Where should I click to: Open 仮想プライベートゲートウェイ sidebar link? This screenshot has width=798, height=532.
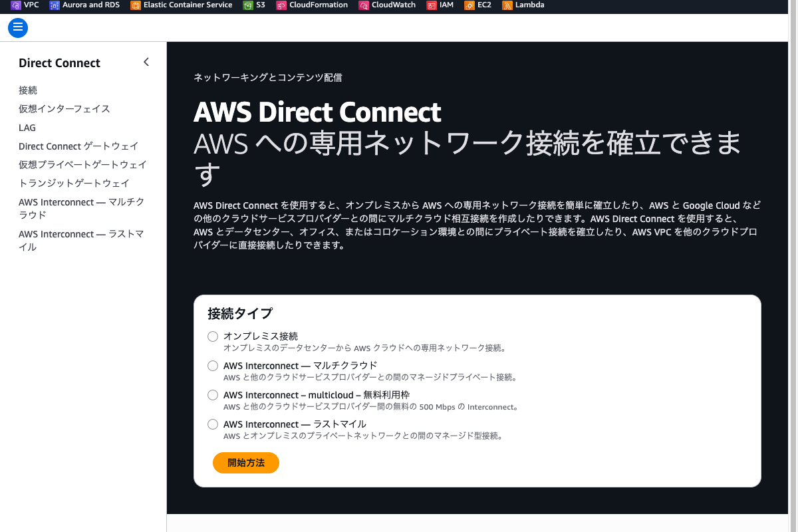coord(82,165)
